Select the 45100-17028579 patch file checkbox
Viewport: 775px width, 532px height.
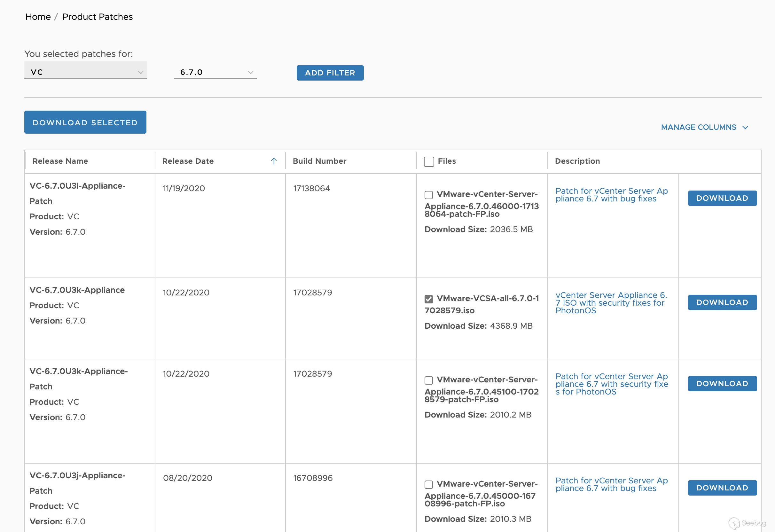coord(428,380)
